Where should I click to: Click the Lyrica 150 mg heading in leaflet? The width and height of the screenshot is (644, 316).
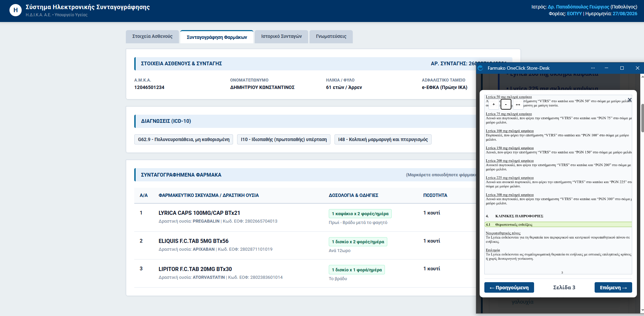tap(510, 148)
